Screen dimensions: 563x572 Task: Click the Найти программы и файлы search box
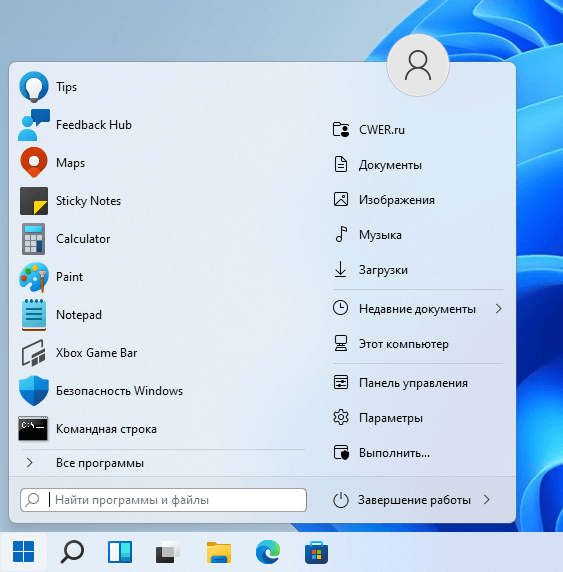(163, 500)
